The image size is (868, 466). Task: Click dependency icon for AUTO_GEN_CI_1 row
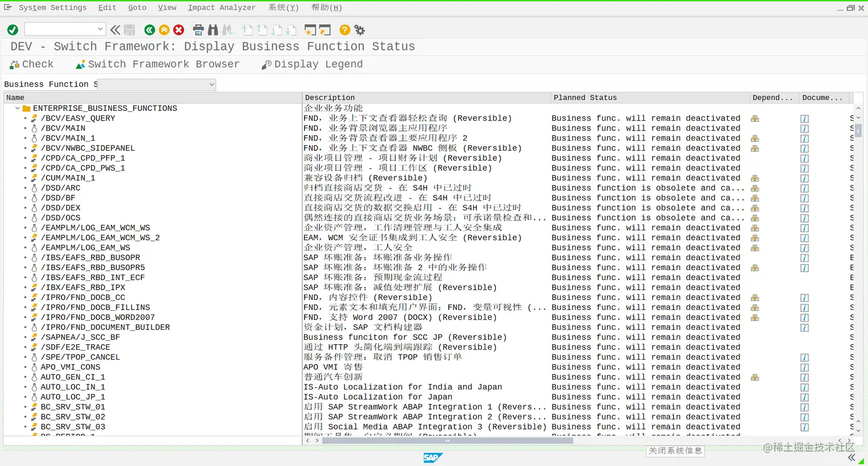[755, 378]
